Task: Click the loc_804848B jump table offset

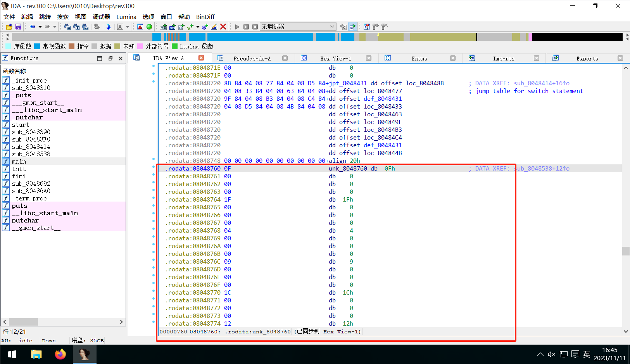Action: (425, 83)
